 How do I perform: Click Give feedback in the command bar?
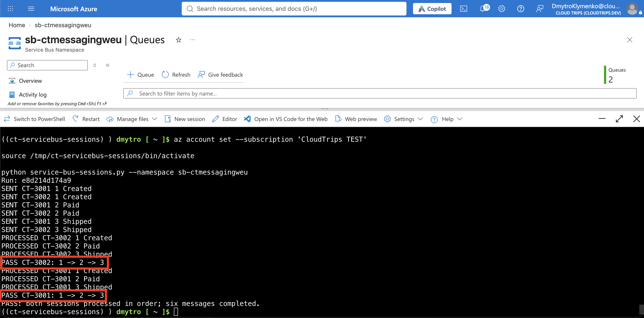tap(220, 75)
